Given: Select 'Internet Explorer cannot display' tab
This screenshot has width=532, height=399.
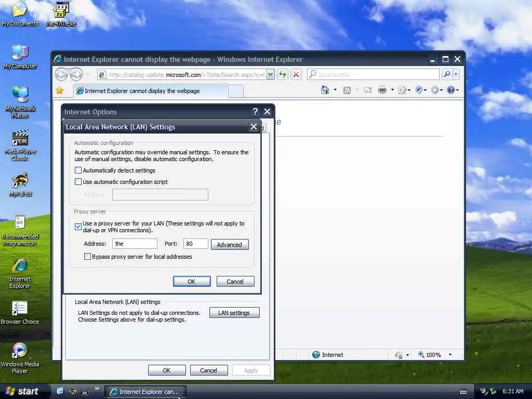Looking at the screenshot, I should click(x=151, y=91).
